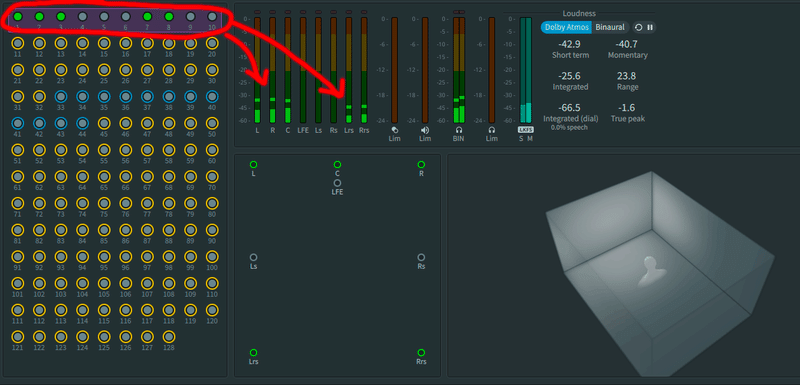Viewport: 800px width, 385px height.
Task: Pause the loudness measurement
Action: (x=649, y=28)
